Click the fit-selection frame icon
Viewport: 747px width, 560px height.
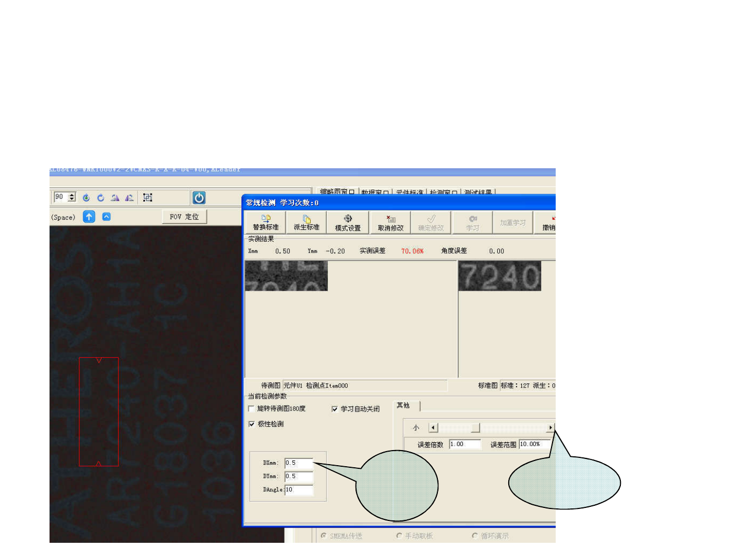coord(148,198)
